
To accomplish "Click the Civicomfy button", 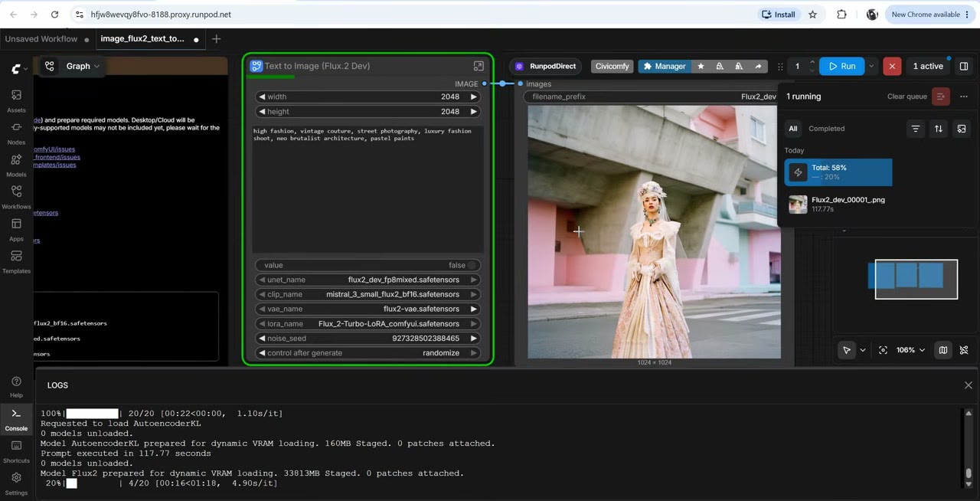I will tap(612, 66).
